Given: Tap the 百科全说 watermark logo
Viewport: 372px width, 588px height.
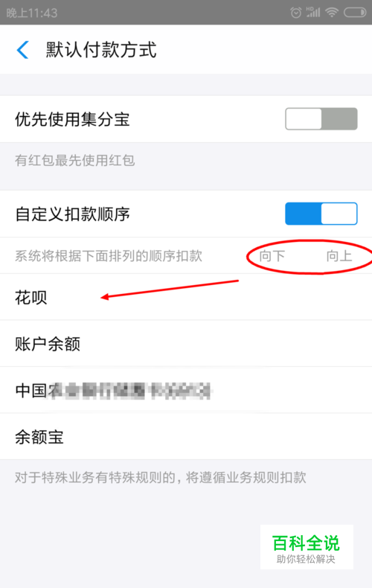Looking at the screenshot, I should [x=307, y=547].
